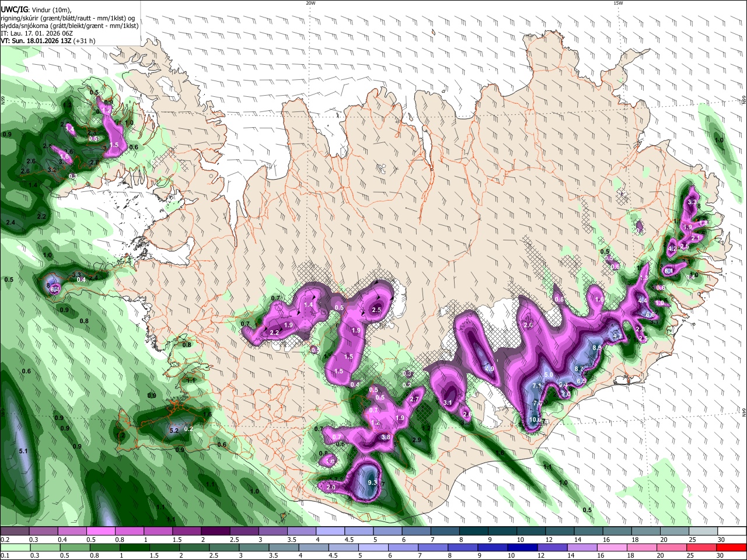Click the 8.9 snowfall value on the map
Viewport: 747px width, 560px height.
pos(597,348)
